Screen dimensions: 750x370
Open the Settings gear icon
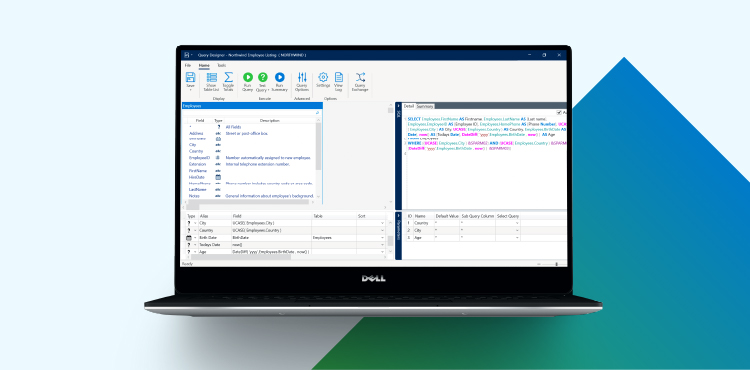coord(323,77)
